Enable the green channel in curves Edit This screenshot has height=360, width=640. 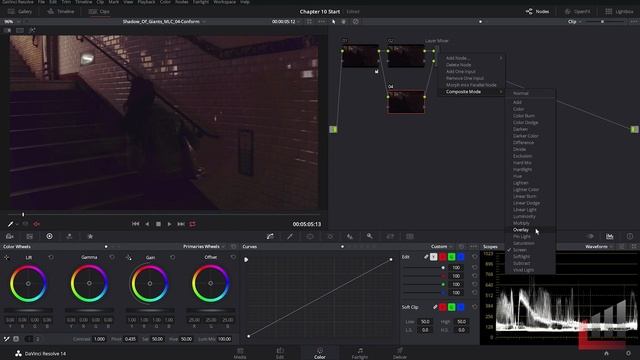[451, 257]
